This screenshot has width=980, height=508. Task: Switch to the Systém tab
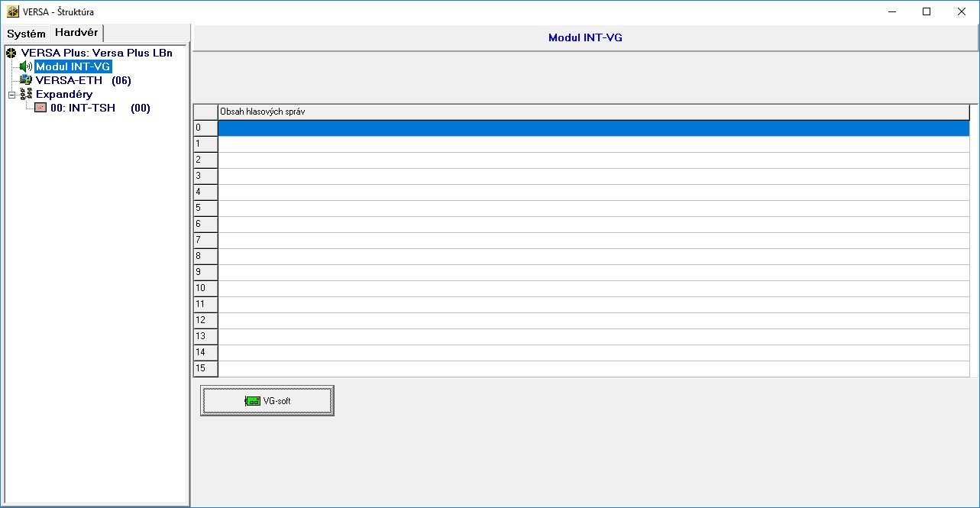click(x=27, y=34)
